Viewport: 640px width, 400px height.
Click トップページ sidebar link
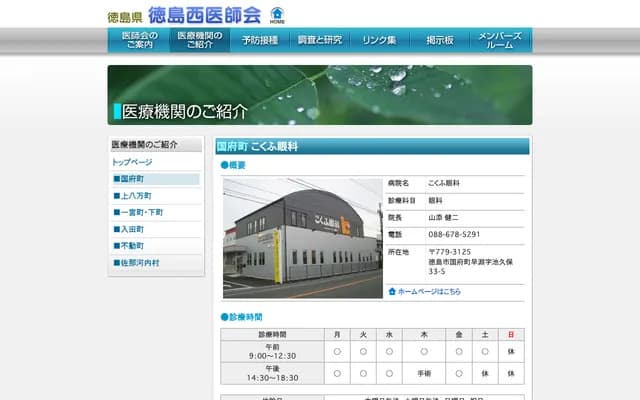[132, 162]
